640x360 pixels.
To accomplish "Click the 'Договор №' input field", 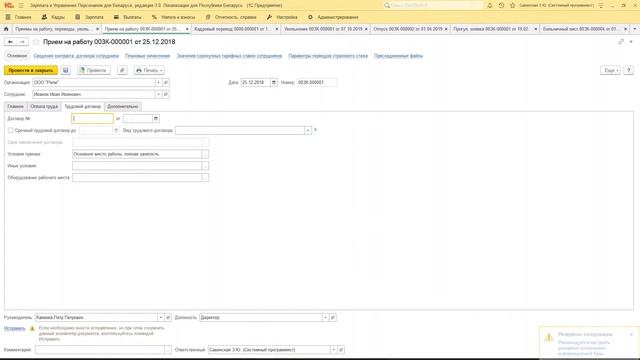I will [x=92, y=118].
